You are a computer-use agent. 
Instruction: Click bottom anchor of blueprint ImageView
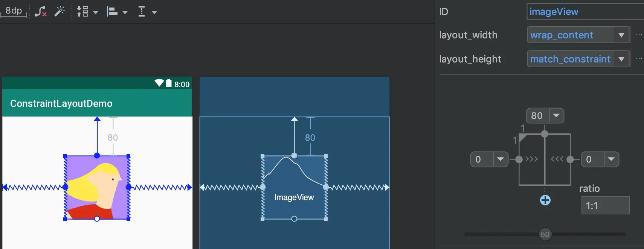point(295,219)
